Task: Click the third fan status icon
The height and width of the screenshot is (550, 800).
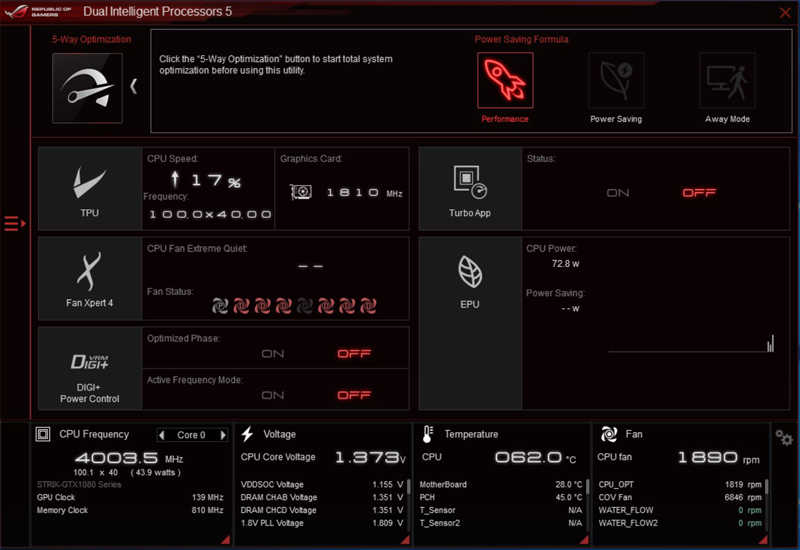Action: [262, 306]
